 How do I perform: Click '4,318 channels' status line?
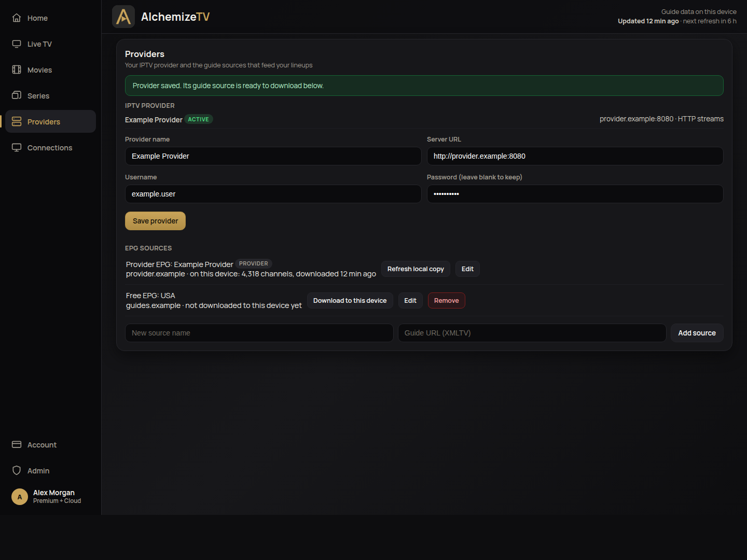[251, 274]
